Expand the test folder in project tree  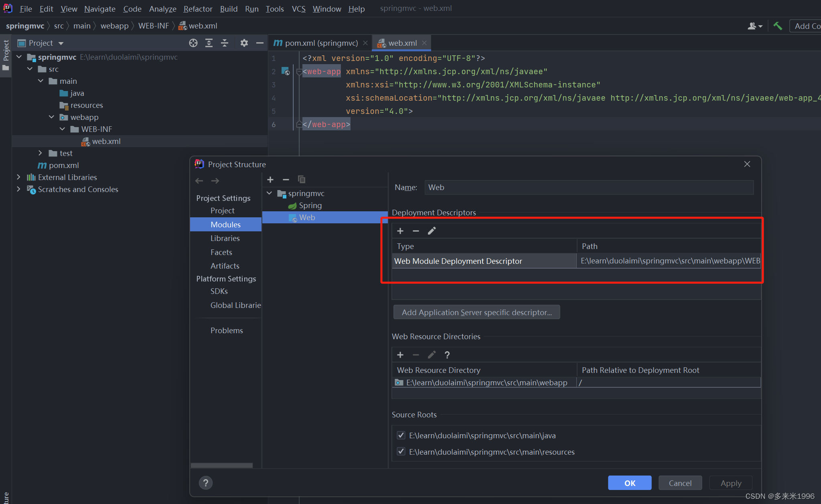tap(40, 153)
